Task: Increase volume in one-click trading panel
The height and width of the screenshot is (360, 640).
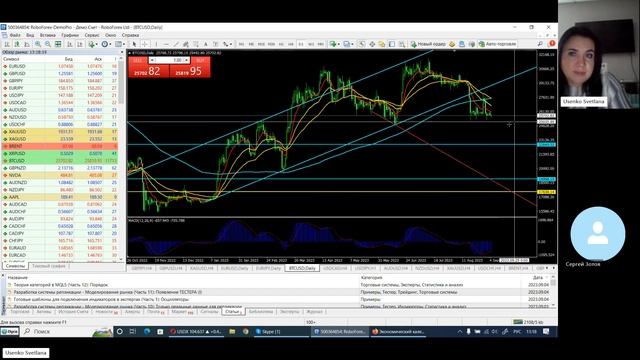Action: (x=187, y=60)
